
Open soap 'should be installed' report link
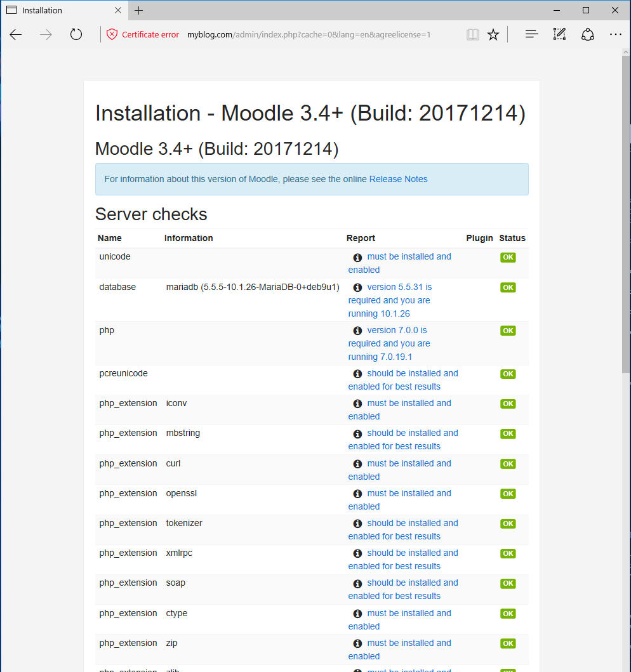point(403,590)
